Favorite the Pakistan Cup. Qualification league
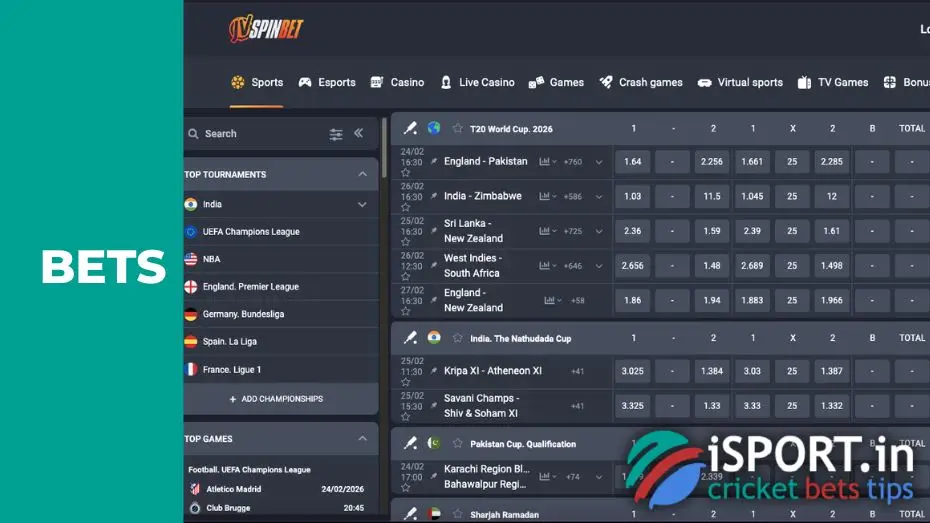This screenshot has height=523, width=930. [x=457, y=443]
